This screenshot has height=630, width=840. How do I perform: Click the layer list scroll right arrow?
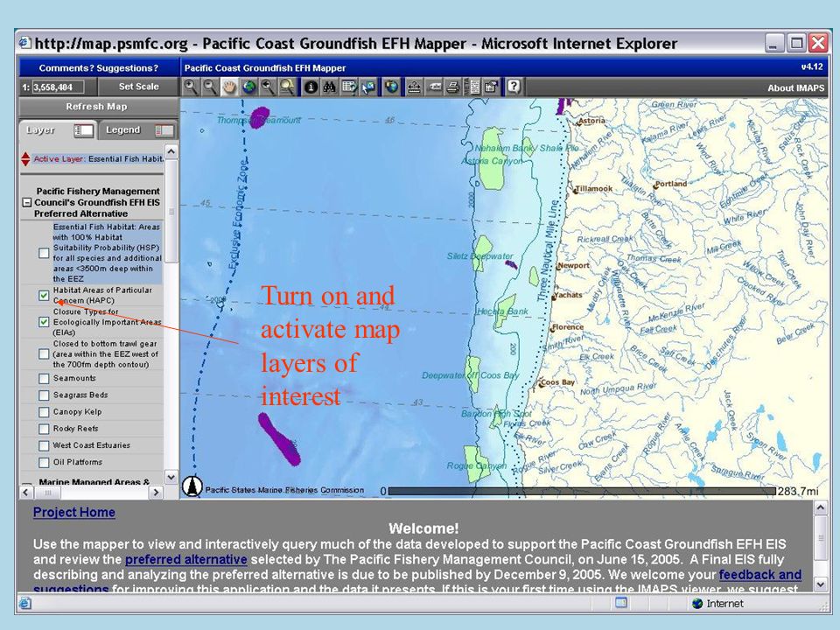tap(156, 492)
